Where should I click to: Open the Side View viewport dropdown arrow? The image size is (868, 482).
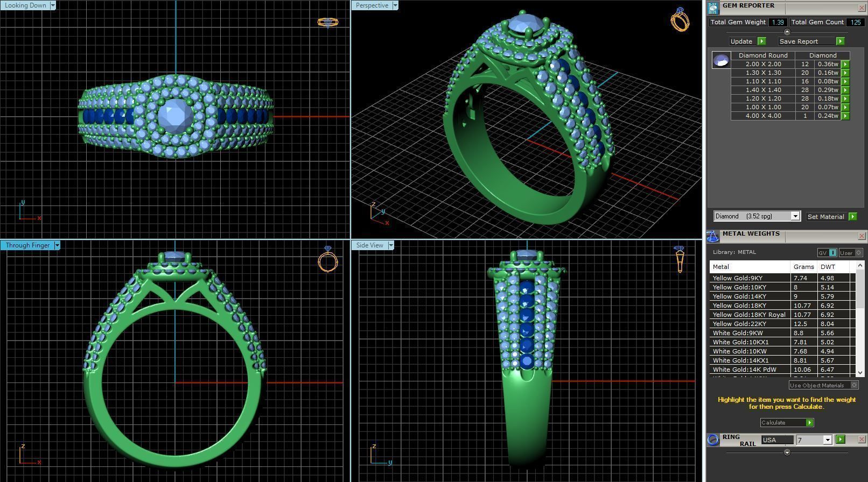coord(390,245)
